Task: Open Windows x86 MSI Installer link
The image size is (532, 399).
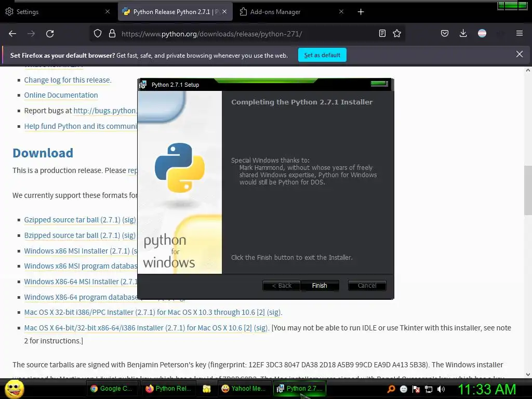Action: (77, 251)
